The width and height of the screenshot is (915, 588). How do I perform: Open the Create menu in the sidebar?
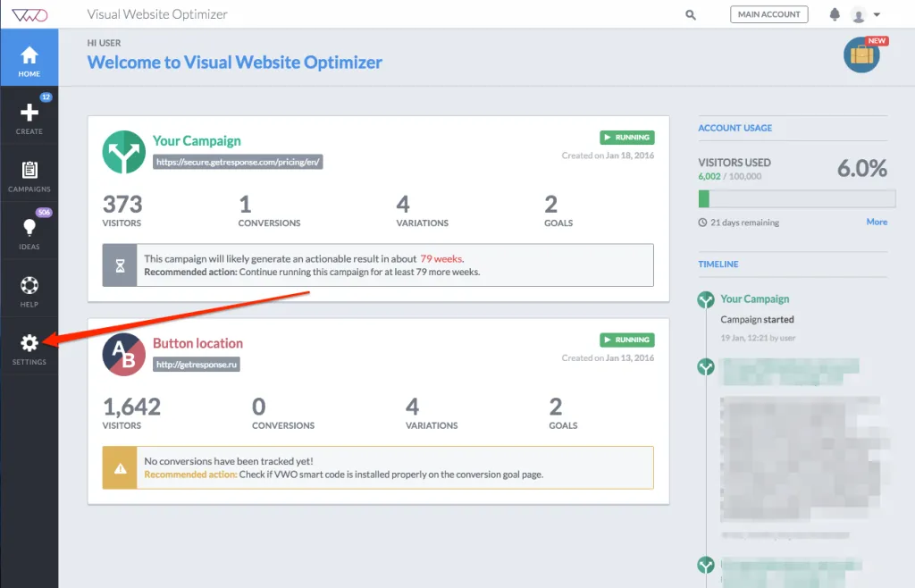(x=29, y=115)
